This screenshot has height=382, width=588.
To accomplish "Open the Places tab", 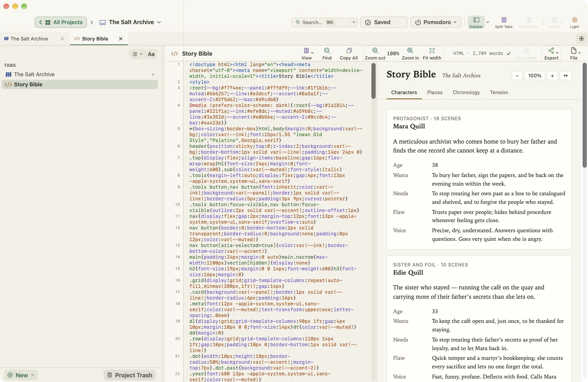I will [x=435, y=93].
